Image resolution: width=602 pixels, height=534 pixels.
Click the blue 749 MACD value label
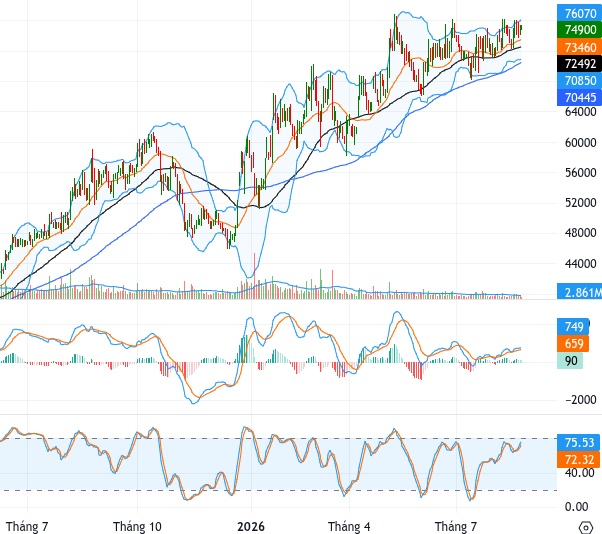tap(573, 326)
